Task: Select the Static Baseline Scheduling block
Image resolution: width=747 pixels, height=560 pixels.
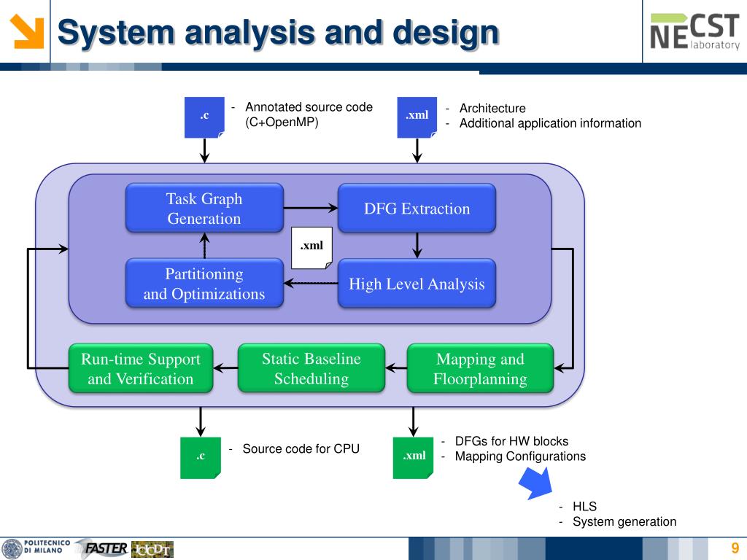Action: pyautogui.click(x=311, y=368)
